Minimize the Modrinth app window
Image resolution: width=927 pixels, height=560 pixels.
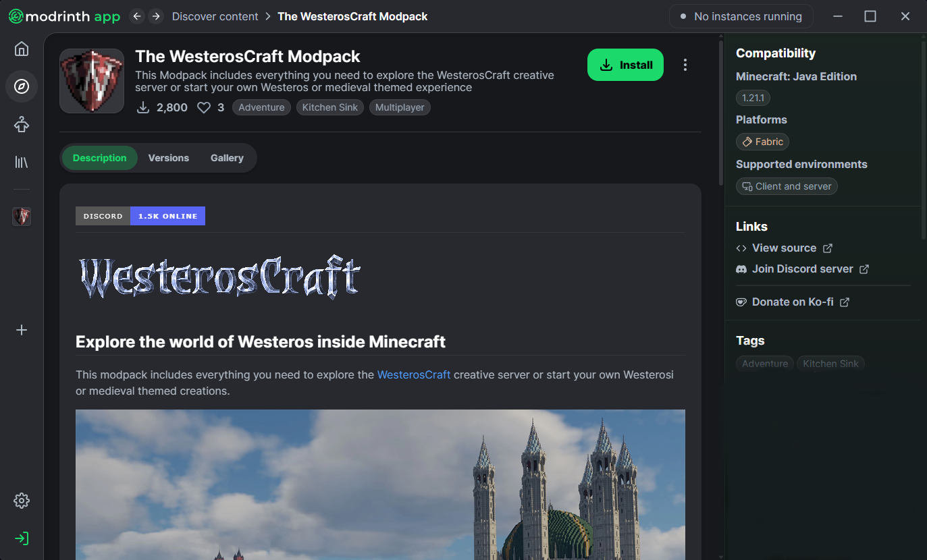[x=838, y=16]
